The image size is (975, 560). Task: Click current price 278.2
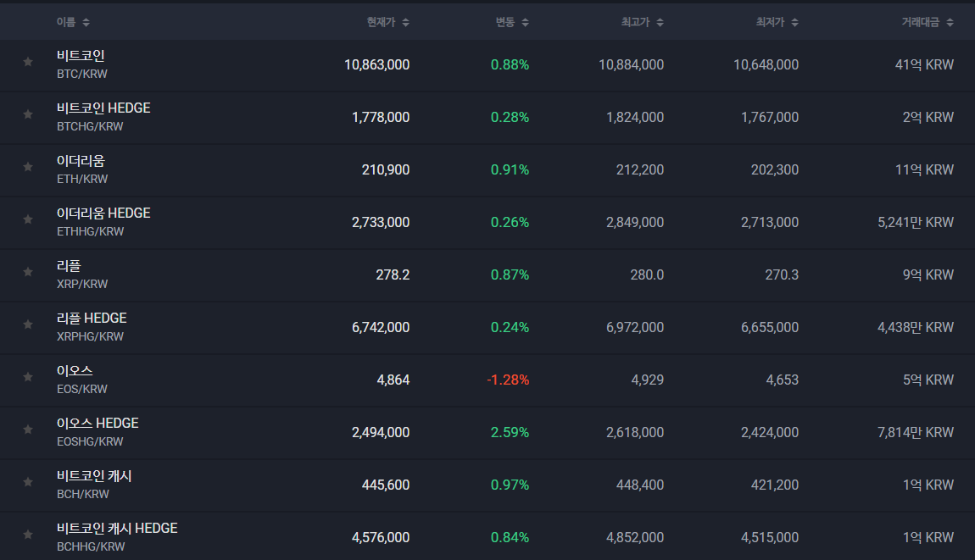393,274
